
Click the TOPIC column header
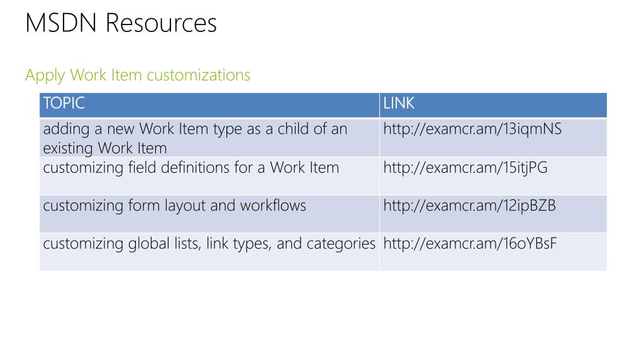point(209,105)
